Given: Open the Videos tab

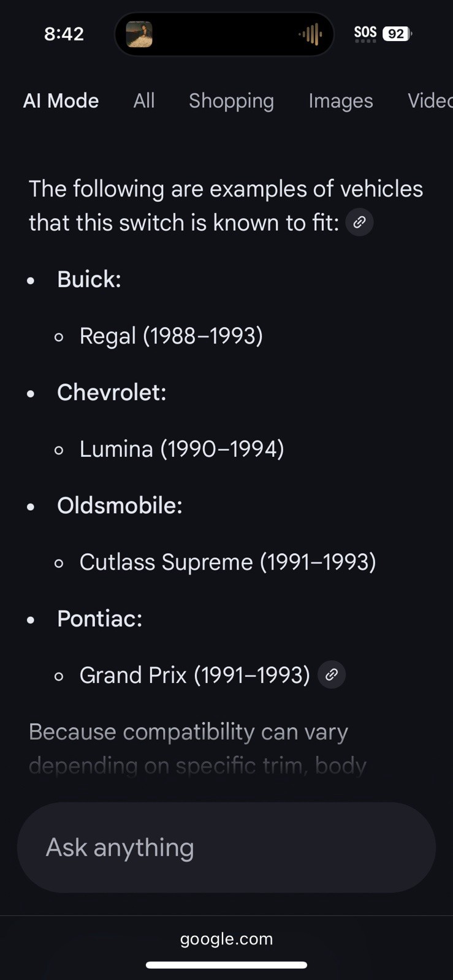Looking at the screenshot, I should [x=430, y=100].
